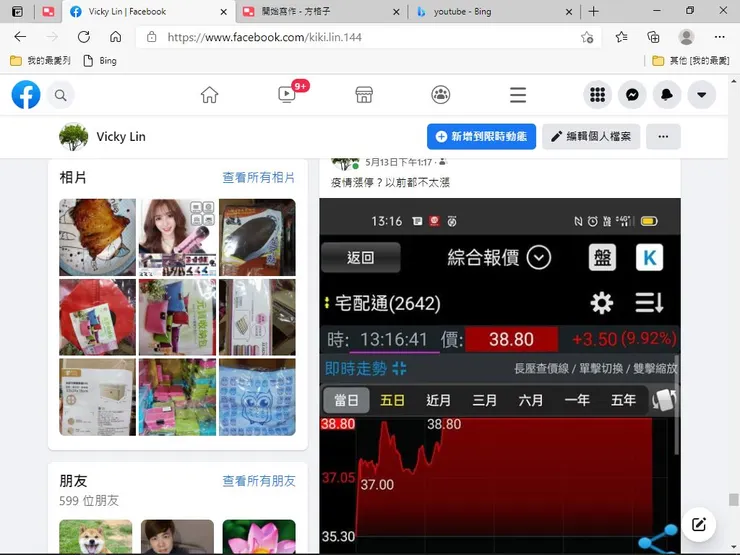
Task: Close the youtube - Bing tab
Action: pos(569,12)
